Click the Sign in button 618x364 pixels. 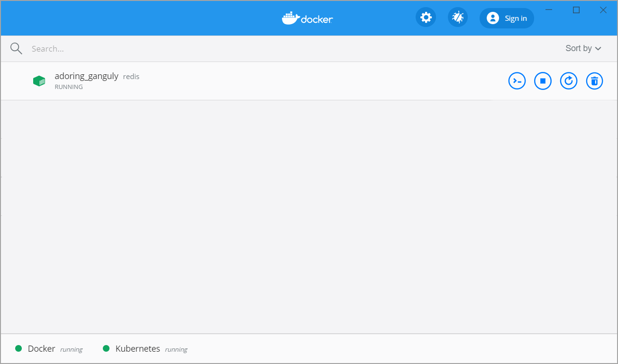pos(507,18)
